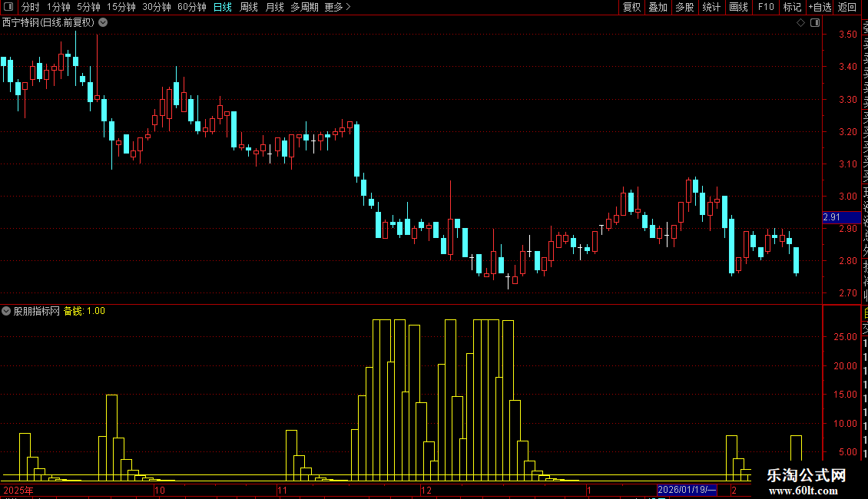Click the 2025年 label on time axis

point(18,490)
